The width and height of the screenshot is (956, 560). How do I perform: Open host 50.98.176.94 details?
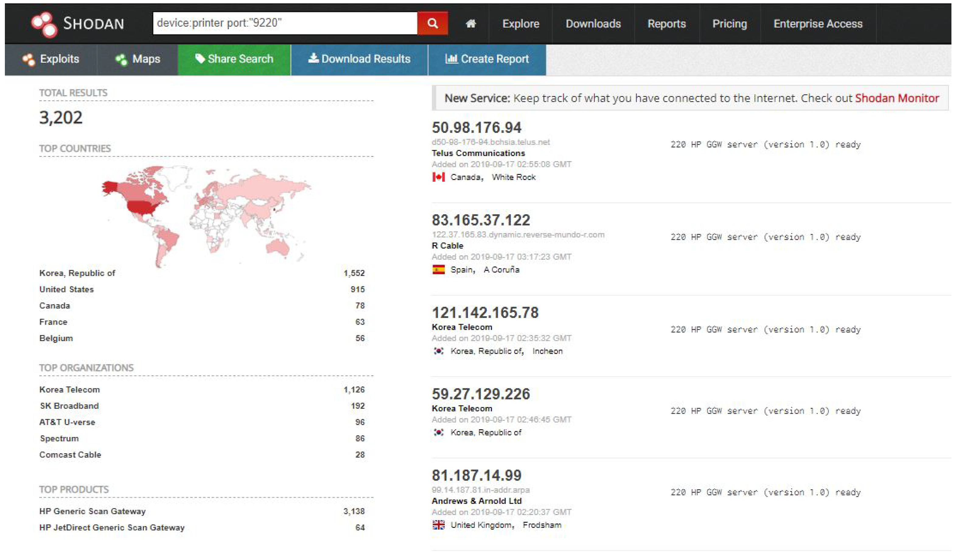[x=476, y=127]
